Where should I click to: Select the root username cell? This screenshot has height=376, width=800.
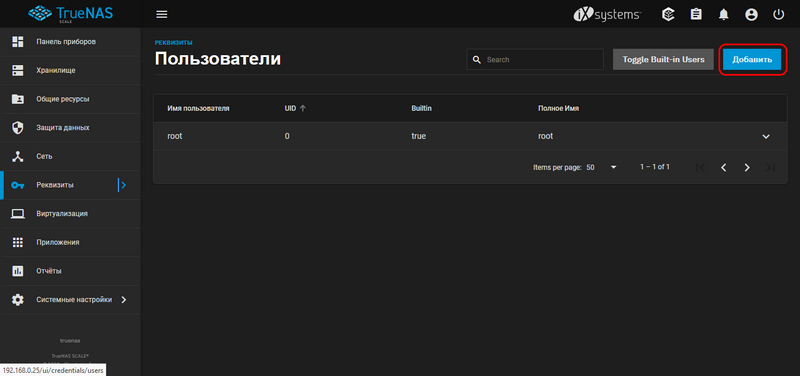tap(175, 137)
